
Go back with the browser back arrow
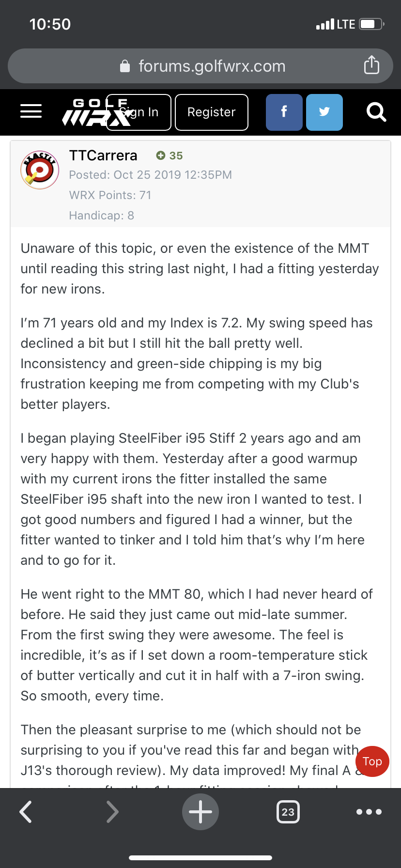click(x=26, y=812)
